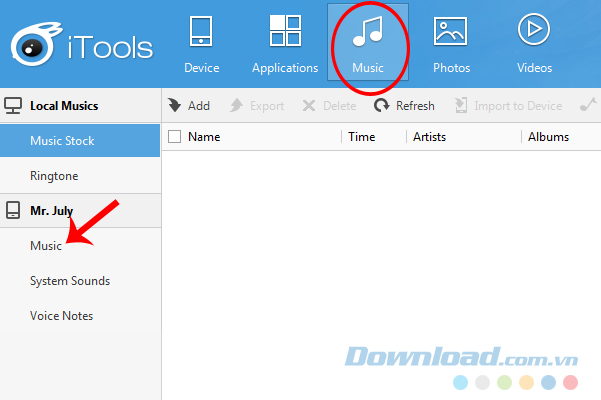The width and height of the screenshot is (601, 400).
Task: Switch to the Music tab label
Action: coord(368,68)
